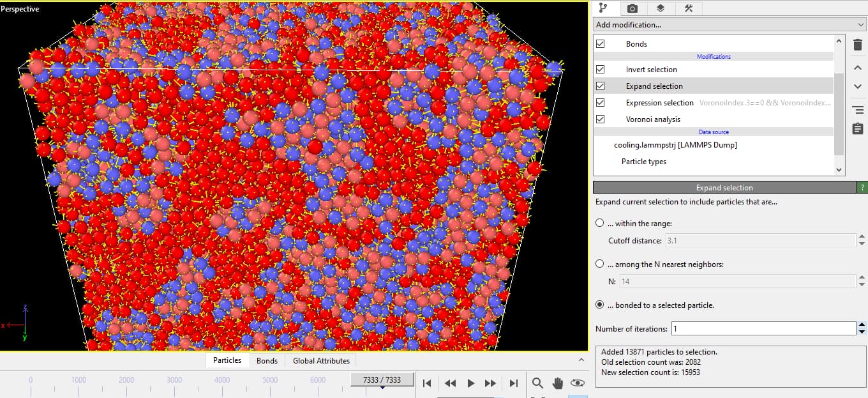This screenshot has width=868, height=398.
Task: Increase the Number of iterations stepper
Action: point(862,325)
